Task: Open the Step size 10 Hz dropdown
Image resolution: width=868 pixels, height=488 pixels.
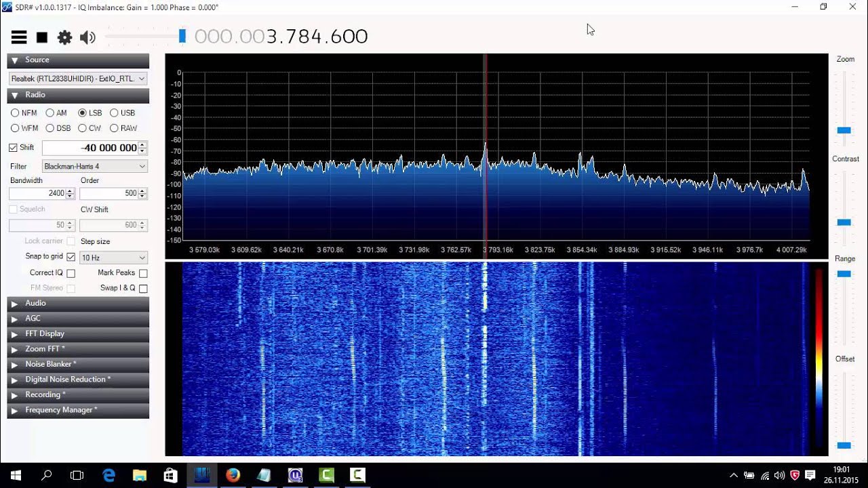Action: (113, 258)
